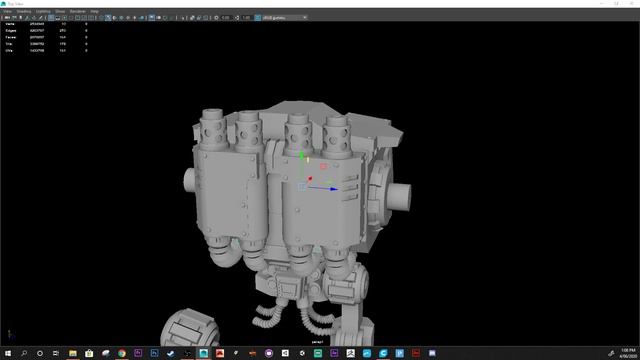Open the Show menu

(60, 11)
